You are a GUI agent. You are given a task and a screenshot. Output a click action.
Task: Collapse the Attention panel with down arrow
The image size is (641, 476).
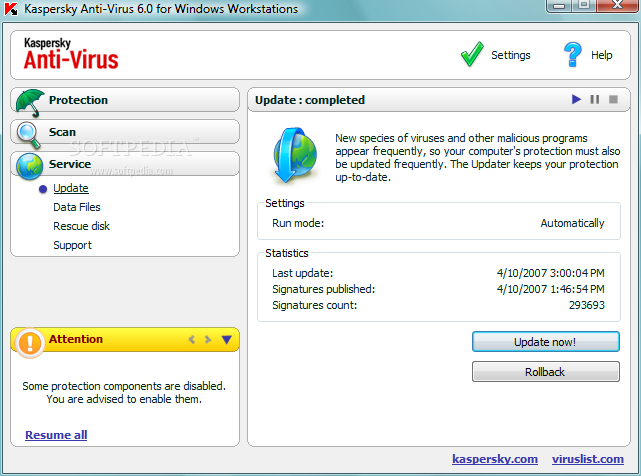click(x=227, y=339)
